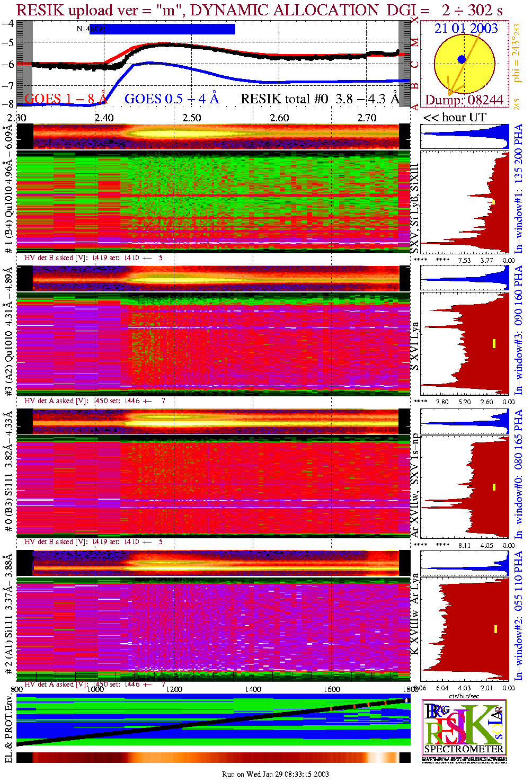Click the bottom black-to-orange color bar
This screenshot has height=782, width=532.
(x=212, y=758)
